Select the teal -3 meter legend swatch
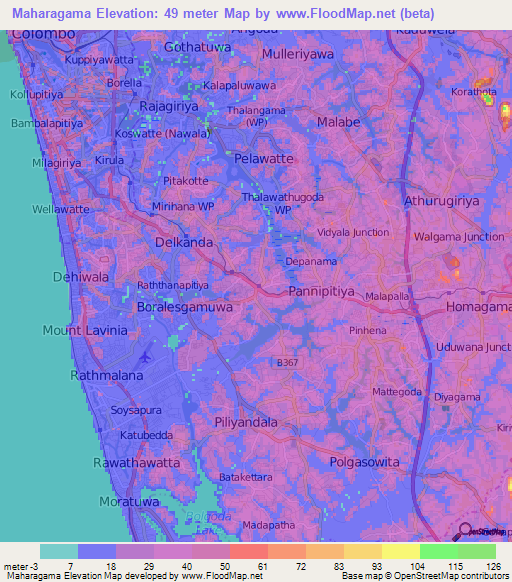Image resolution: width=512 pixels, height=582 pixels. point(59,551)
